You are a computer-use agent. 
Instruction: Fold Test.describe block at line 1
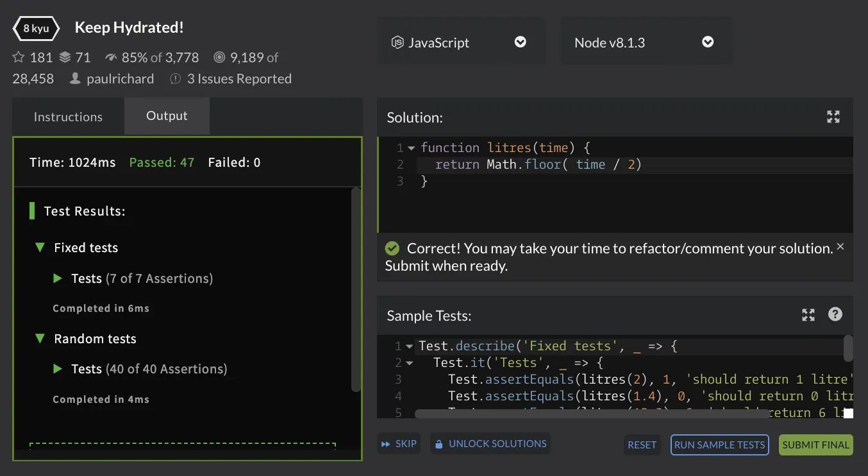point(410,346)
